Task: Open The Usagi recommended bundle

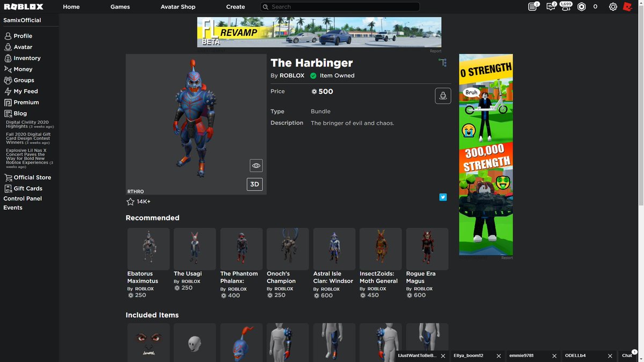Action: [195, 260]
